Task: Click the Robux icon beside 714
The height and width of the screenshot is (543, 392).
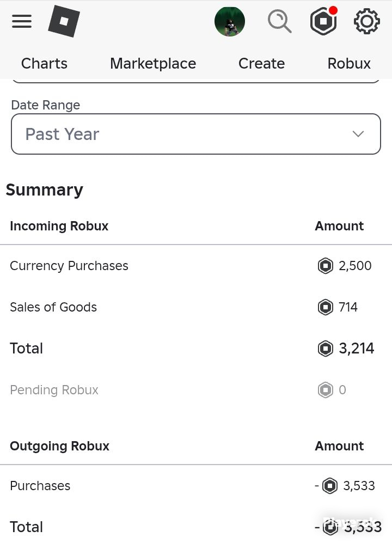Action: (326, 307)
